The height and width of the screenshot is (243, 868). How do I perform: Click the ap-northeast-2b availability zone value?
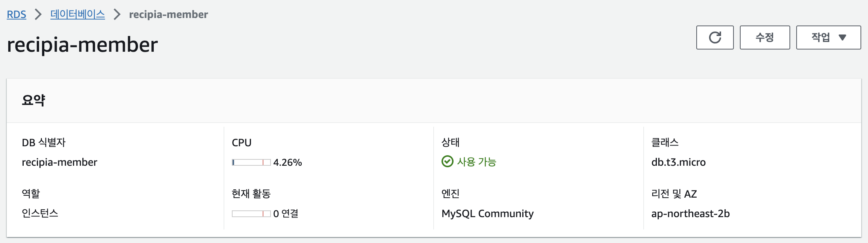point(690,214)
